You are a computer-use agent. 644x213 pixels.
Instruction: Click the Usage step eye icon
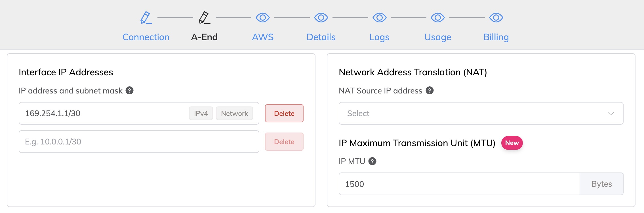[x=438, y=18]
